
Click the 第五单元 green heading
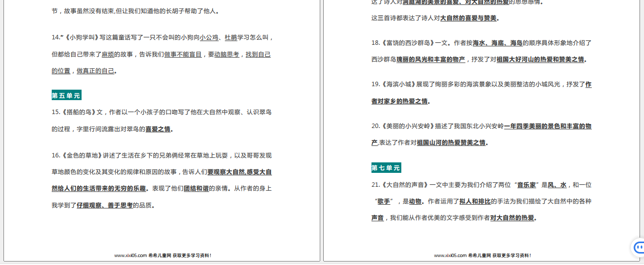coord(66,96)
